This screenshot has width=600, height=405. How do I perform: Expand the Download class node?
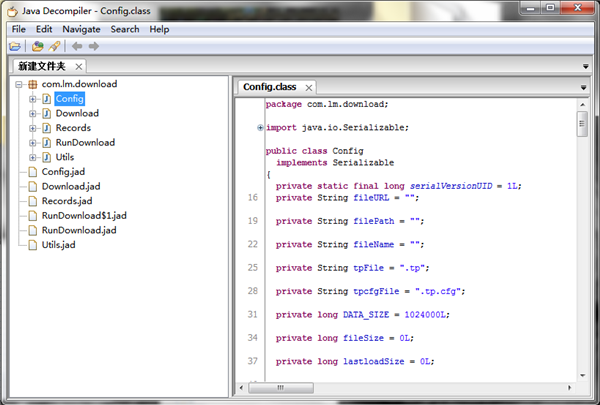tap(32, 114)
